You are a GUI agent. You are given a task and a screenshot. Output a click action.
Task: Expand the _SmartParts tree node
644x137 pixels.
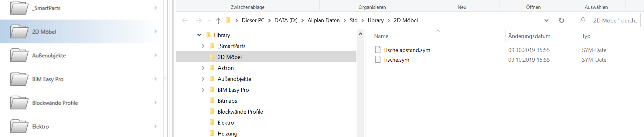pos(203,46)
